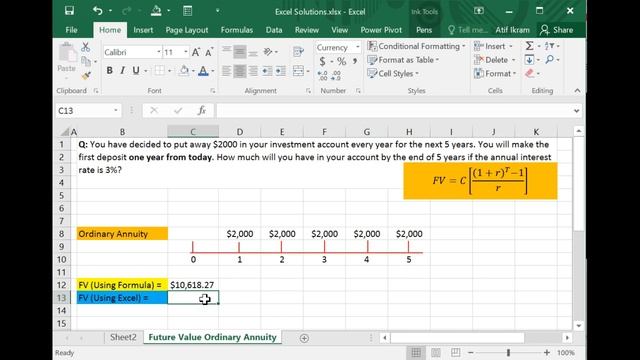
Task: Open the File menu
Action: (x=71, y=30)
